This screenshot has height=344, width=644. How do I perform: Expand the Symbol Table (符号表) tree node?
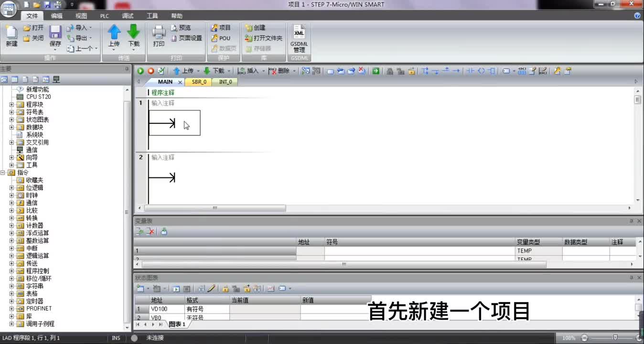pyautogui.click(x=11, y=112)
